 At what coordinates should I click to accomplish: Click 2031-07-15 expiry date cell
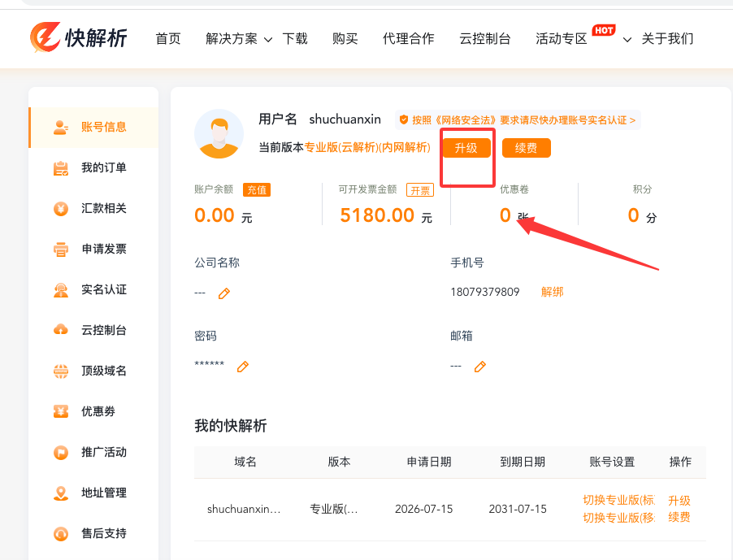[518, 509]
